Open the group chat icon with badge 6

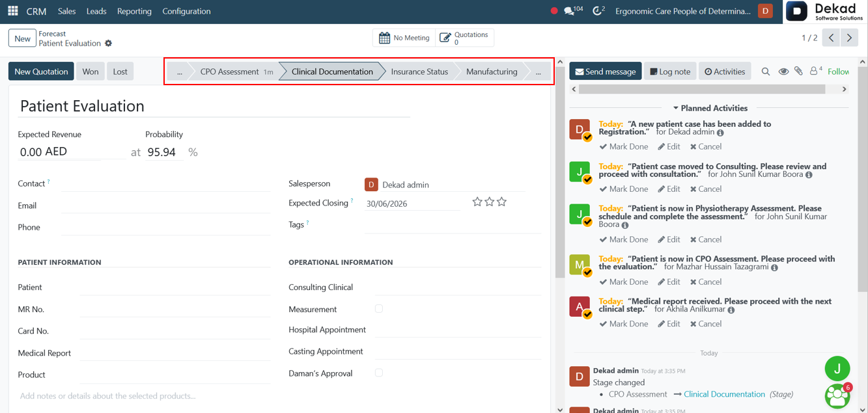837,396
